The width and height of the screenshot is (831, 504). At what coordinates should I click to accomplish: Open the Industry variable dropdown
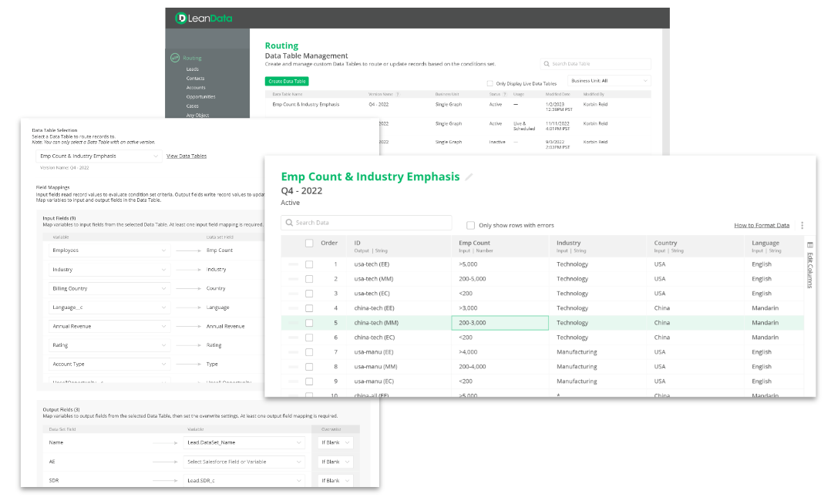pyautogui.click(x=109, y=269)
